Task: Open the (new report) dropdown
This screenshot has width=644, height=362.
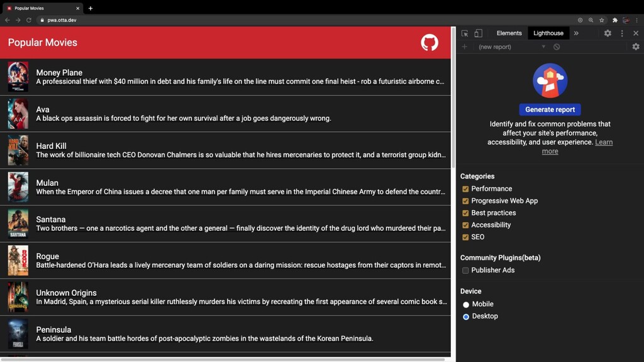Action: 511,47
